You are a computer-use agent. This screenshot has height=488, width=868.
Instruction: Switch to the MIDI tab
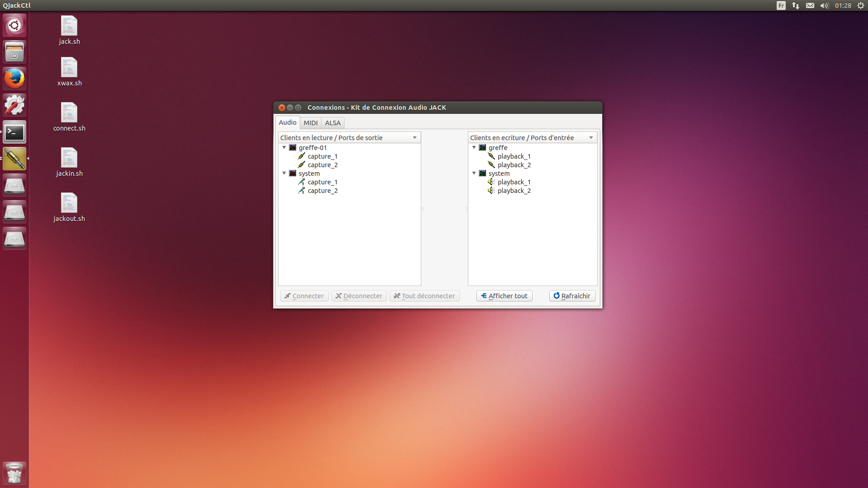[x=311, y=123]
